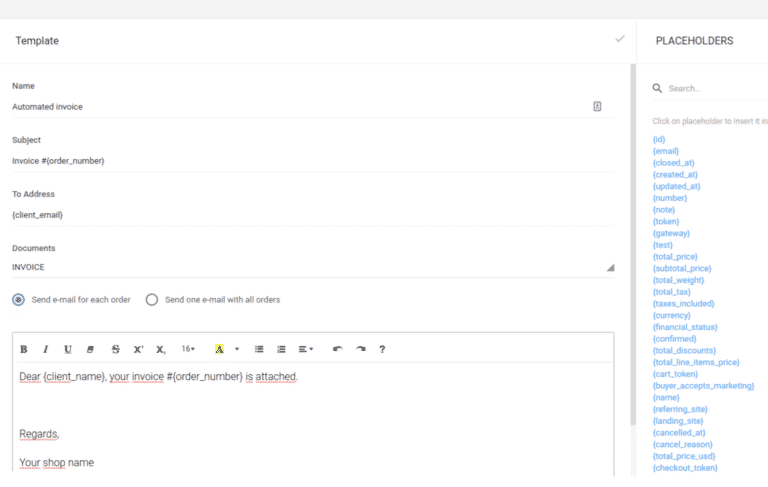
Task: Insert the {financial_status} placeholder
Action: [x=685, y=327]
